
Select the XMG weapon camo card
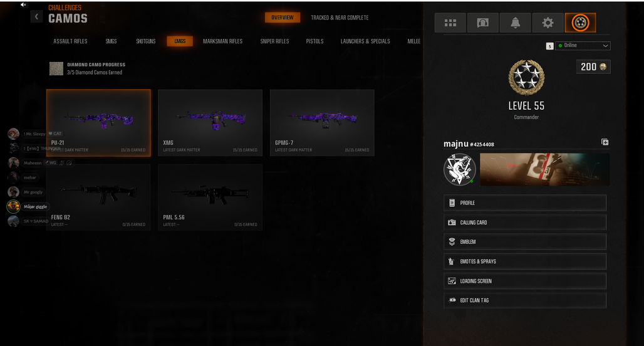coord(210,122)
